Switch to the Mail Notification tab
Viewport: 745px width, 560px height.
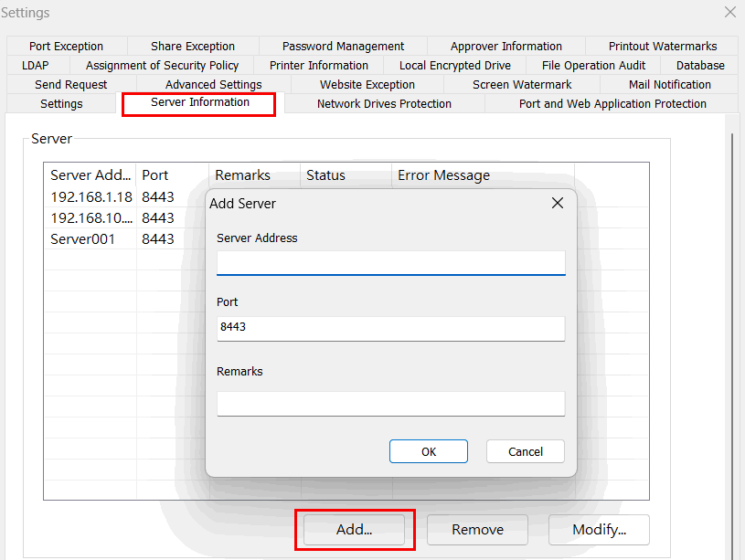(669, 84)
